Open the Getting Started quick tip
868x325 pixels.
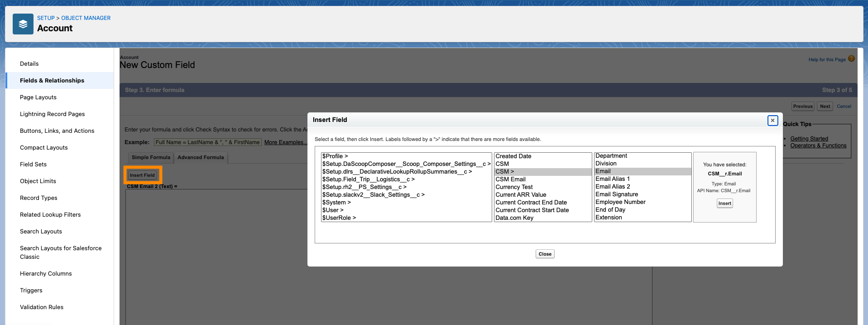(809, 139)
